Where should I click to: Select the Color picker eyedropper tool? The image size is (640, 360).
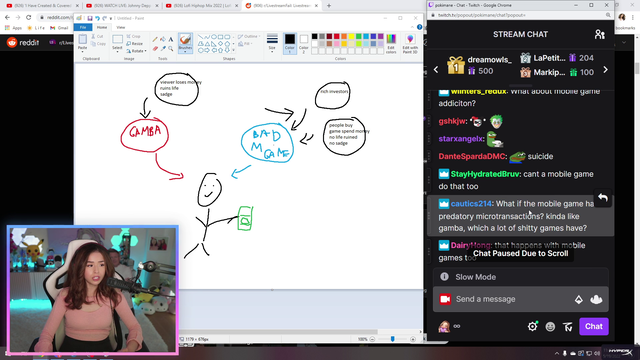click(163, 49)
